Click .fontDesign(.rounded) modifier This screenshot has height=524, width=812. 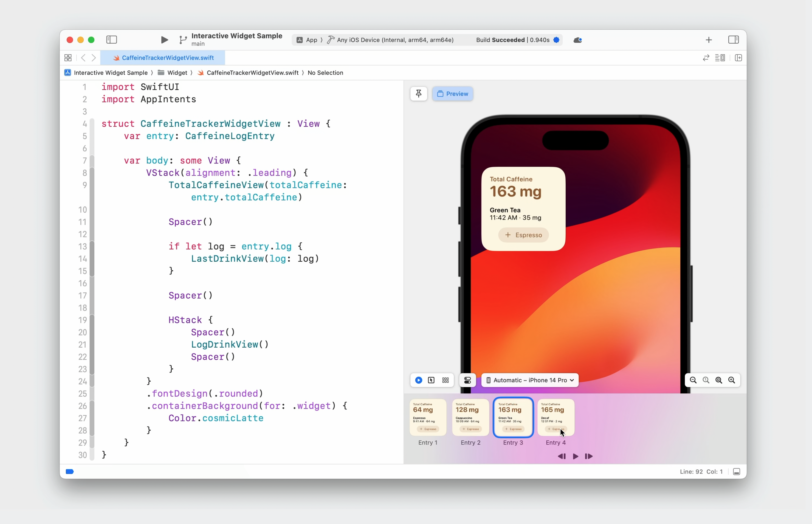pyautogui.click(x=205, y=394)
